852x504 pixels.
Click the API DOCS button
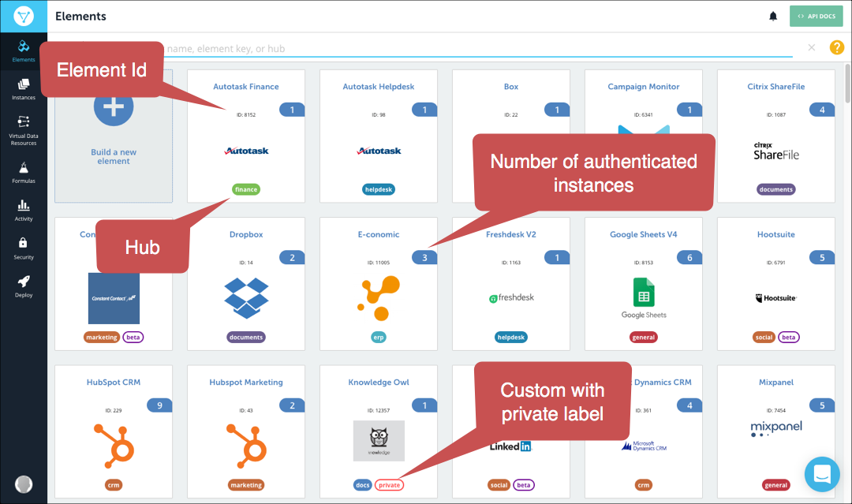(x=816, y=17)
